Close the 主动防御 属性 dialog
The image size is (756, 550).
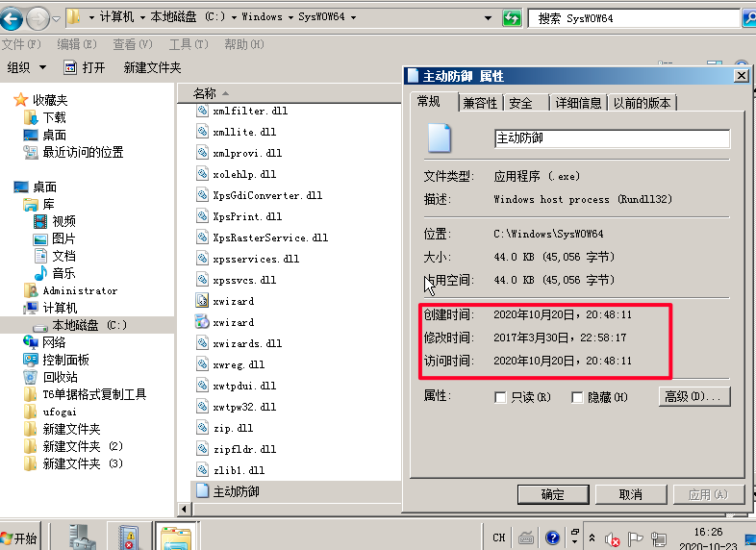(742, 76)
